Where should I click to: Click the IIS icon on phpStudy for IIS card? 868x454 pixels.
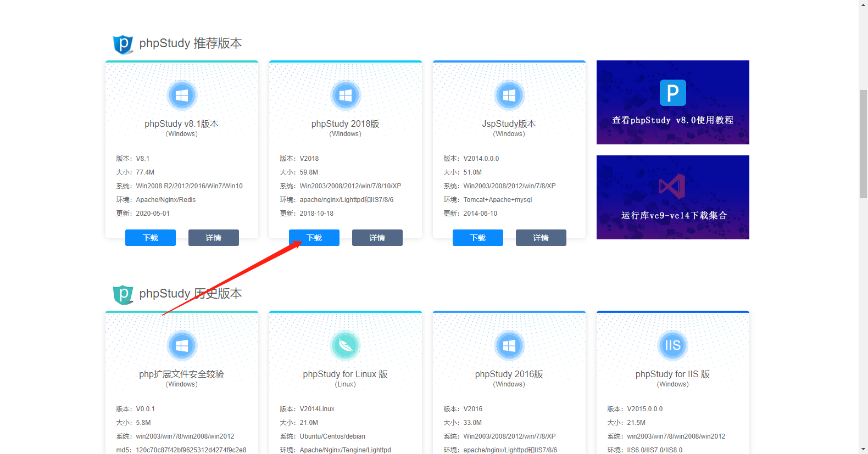673,346
